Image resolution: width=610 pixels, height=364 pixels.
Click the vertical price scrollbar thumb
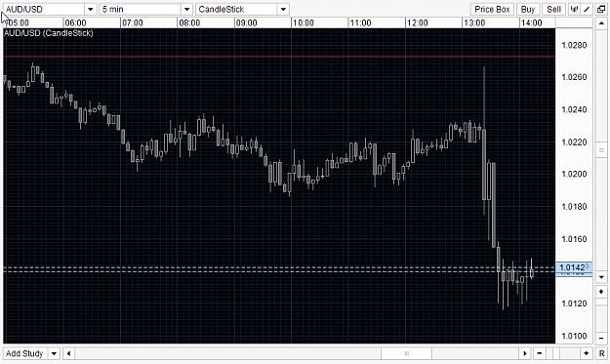point(601,150)
